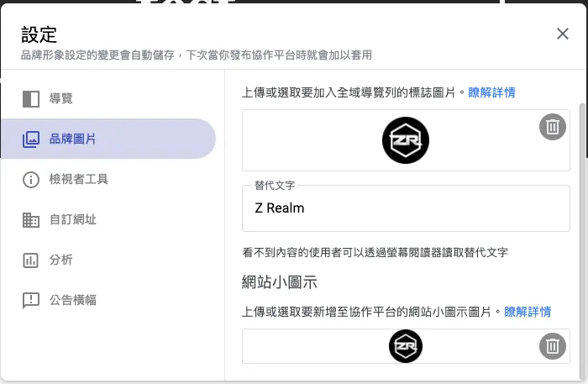Open 瞭解詳情 link for logo image

click(x=491, y=92)
